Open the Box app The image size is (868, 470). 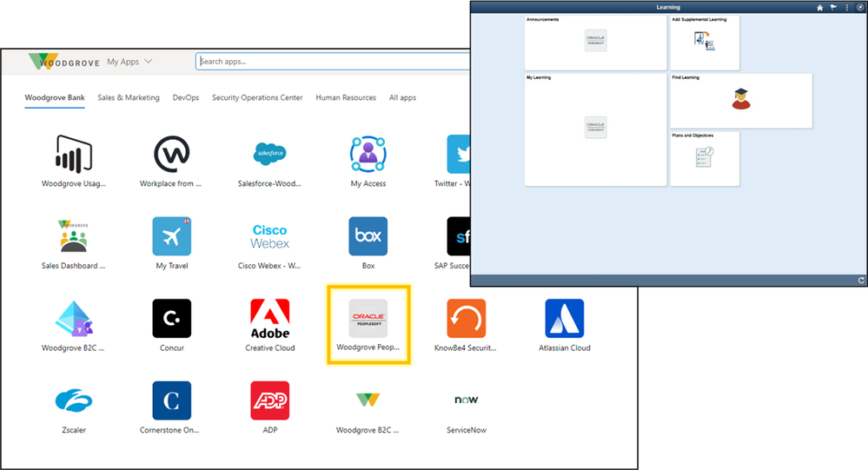[368, 243]
